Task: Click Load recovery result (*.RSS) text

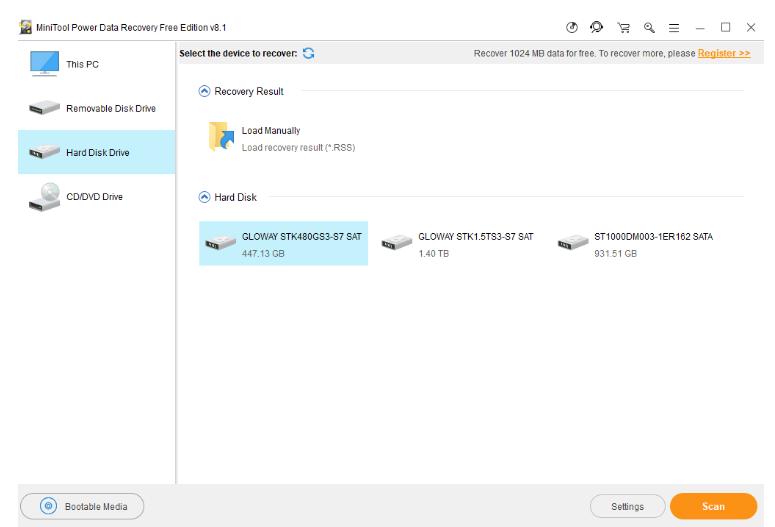Action: [x=298, y=147]
